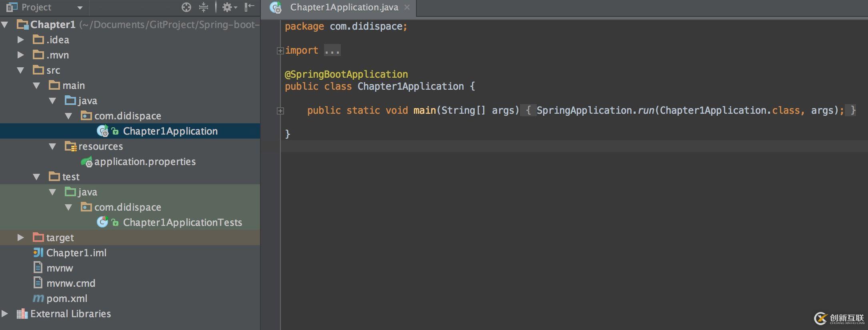
Task: Select the src folder row
Action: (130, 70)
